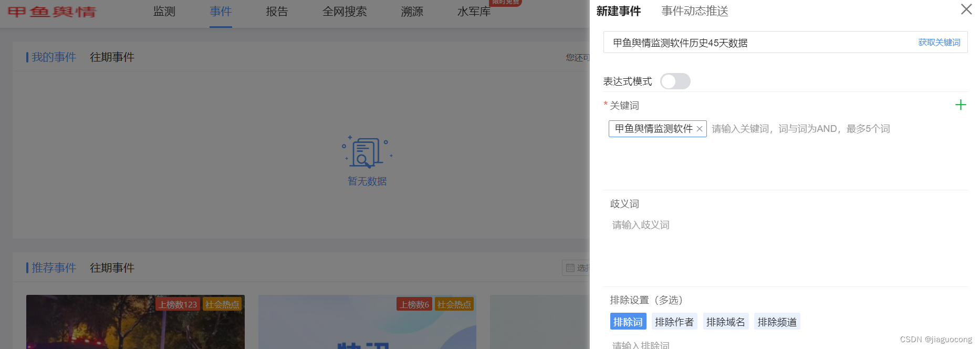Select the 推荐事件 tab
Image resolution: width=980 pixels, height=349 pixels.
pos(54,268)
